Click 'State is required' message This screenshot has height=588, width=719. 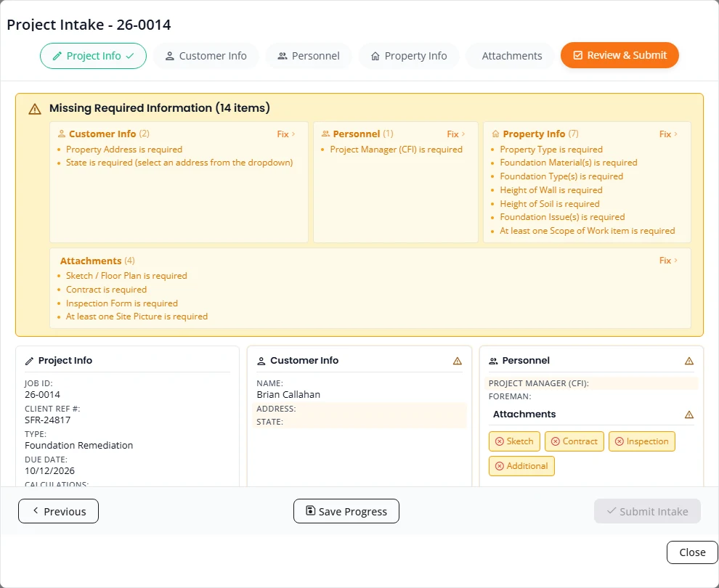pyautogui.click(x=179, y=163)
